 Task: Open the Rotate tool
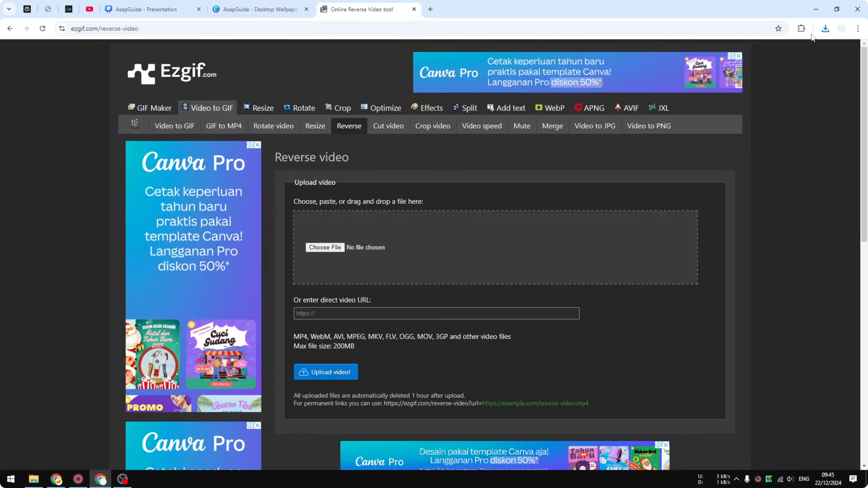[x=299, y=108]
